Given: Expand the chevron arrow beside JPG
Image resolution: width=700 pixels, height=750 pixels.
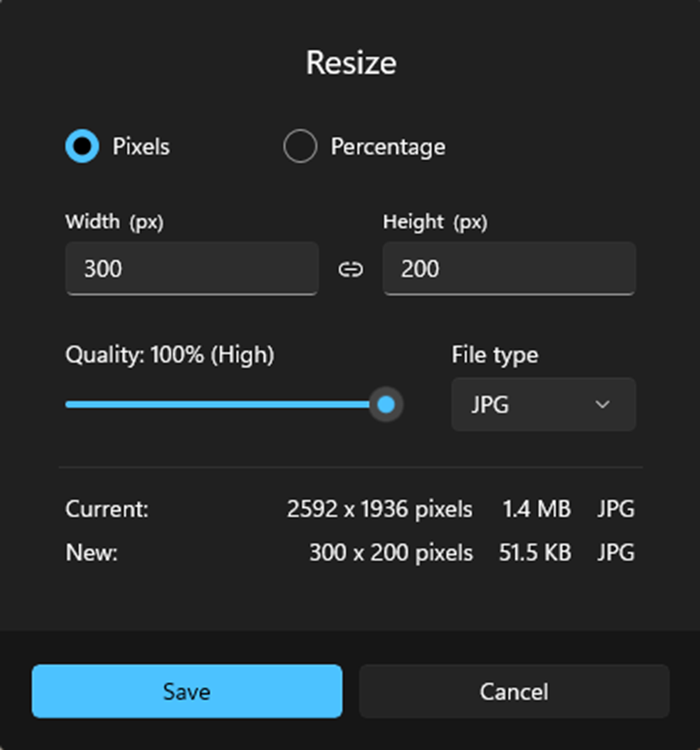Looking at the screenshot, I should click(602, 405).
